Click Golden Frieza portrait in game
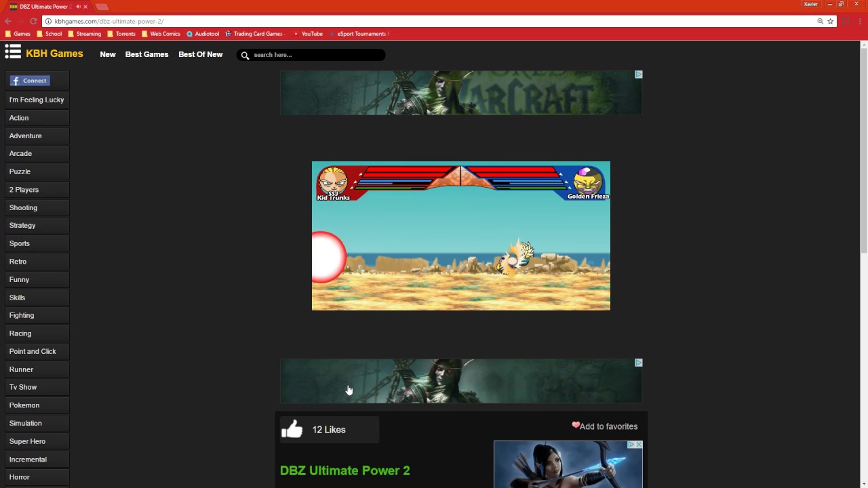This screenshot has height=488, width=868. pos(588,180)
